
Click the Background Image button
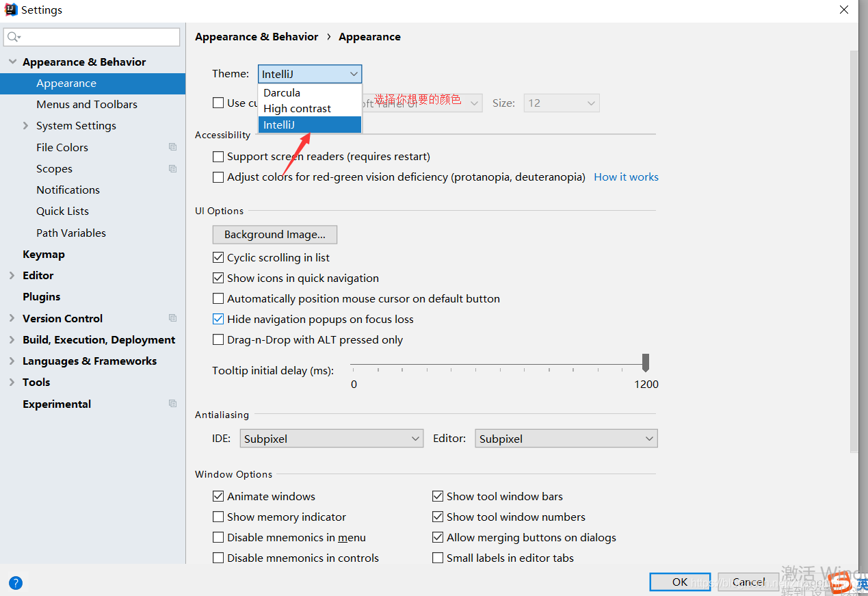pyautogui.click(x=275, y=234)
